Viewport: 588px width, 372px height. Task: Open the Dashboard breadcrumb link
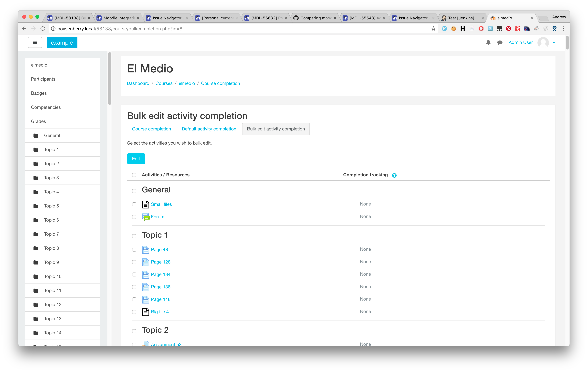tap(138, 83)
